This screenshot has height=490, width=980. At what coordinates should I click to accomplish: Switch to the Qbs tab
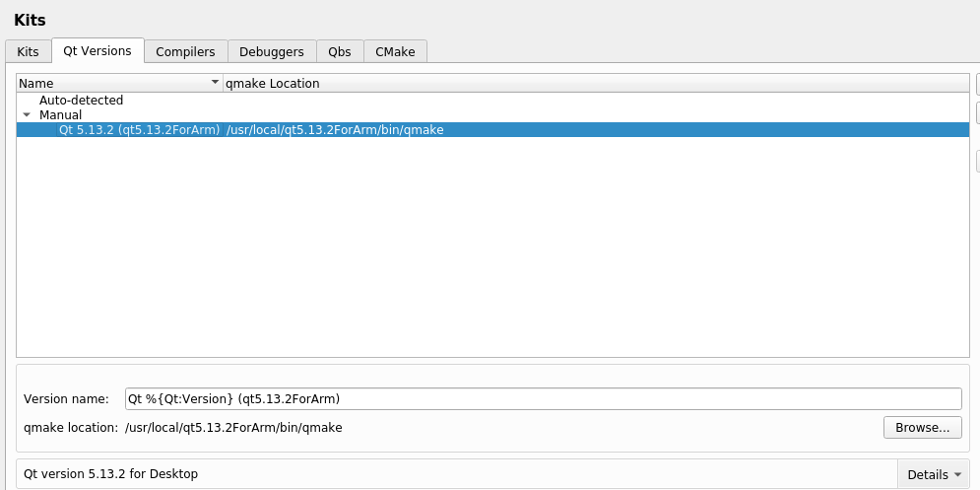[340, 51]
